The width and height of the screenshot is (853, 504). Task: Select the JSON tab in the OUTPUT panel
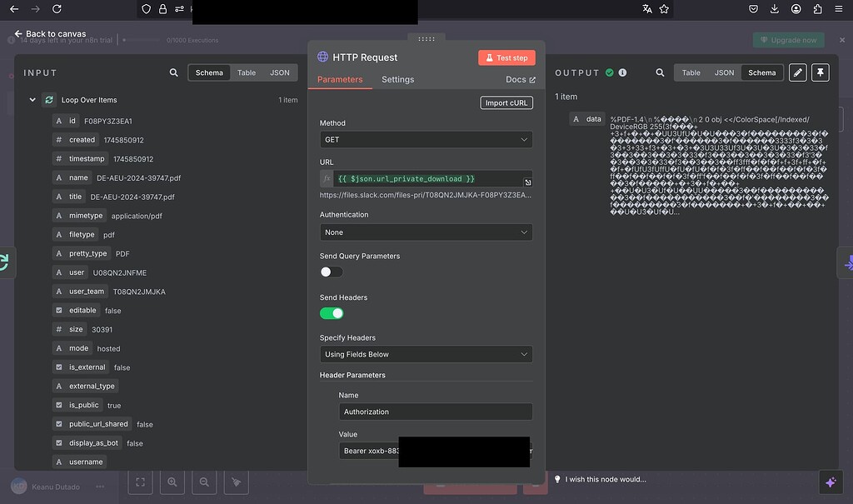click(724, 72)
